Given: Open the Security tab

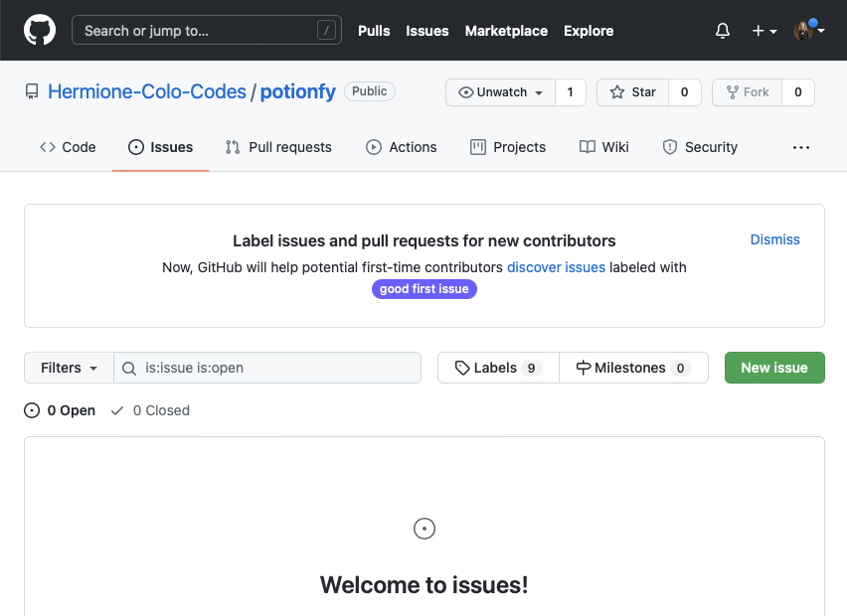Looking at the screenshot, I should [x=700, y=147].
